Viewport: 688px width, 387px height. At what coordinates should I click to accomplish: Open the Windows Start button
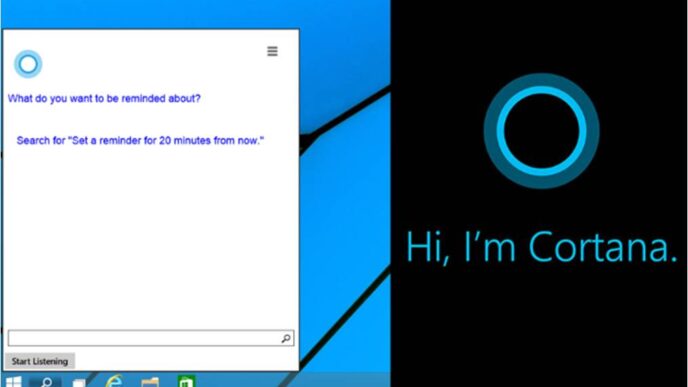(x=13, y=381)
